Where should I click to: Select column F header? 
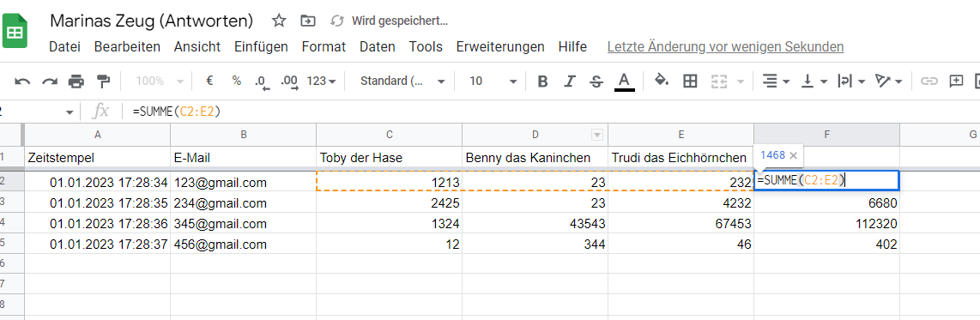pyautogui.click(x=827, y=135)
